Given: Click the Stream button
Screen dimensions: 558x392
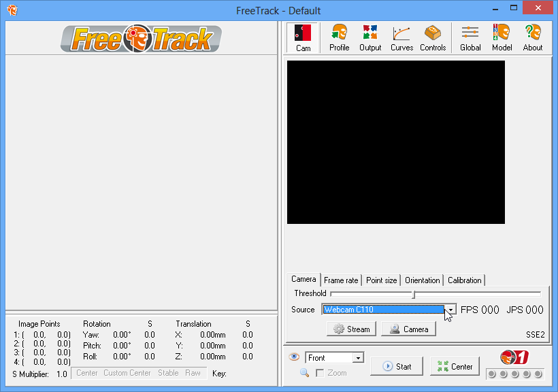Looking at the screenshot, I should click(x=352, y=329).
